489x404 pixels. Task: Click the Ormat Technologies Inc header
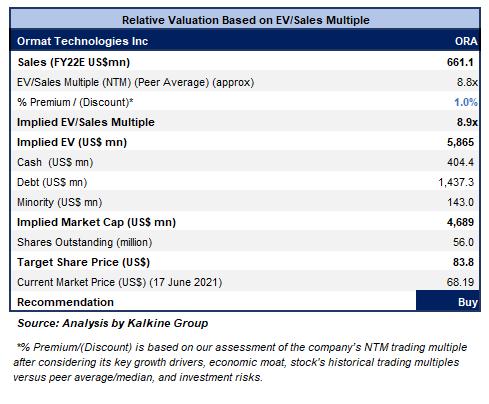[x=82, y=41]
